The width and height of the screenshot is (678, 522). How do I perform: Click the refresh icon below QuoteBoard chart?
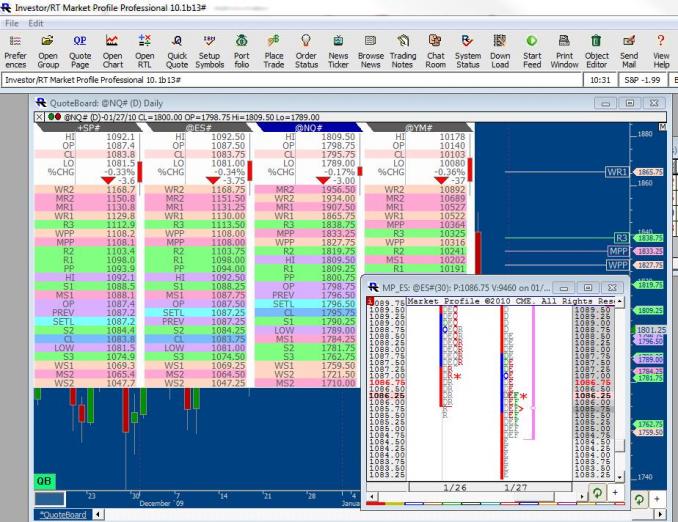click(x=639, y=500)
